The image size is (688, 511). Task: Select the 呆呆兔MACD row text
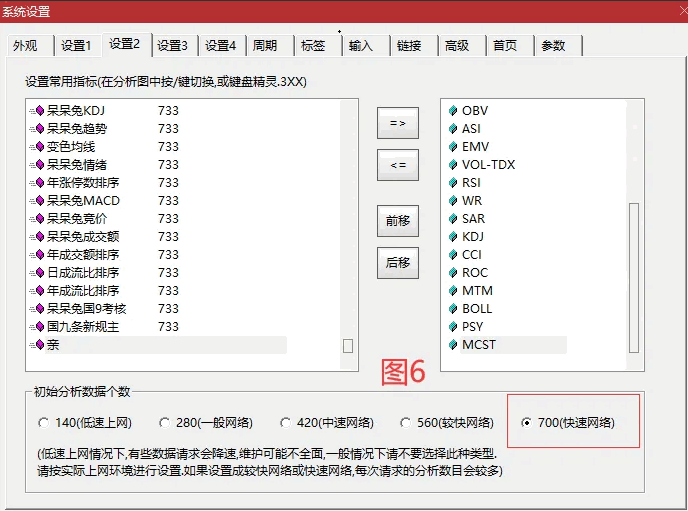click(83, 200)
